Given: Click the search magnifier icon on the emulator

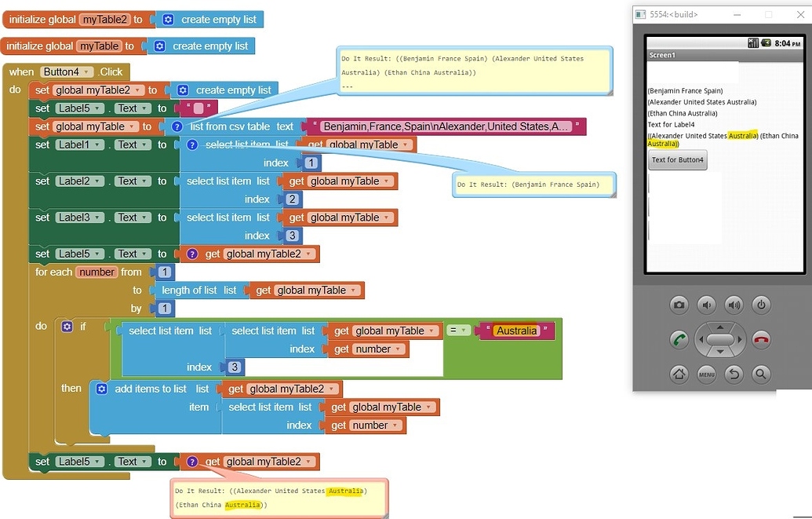Looking at the screenshot, I should 760,375.
